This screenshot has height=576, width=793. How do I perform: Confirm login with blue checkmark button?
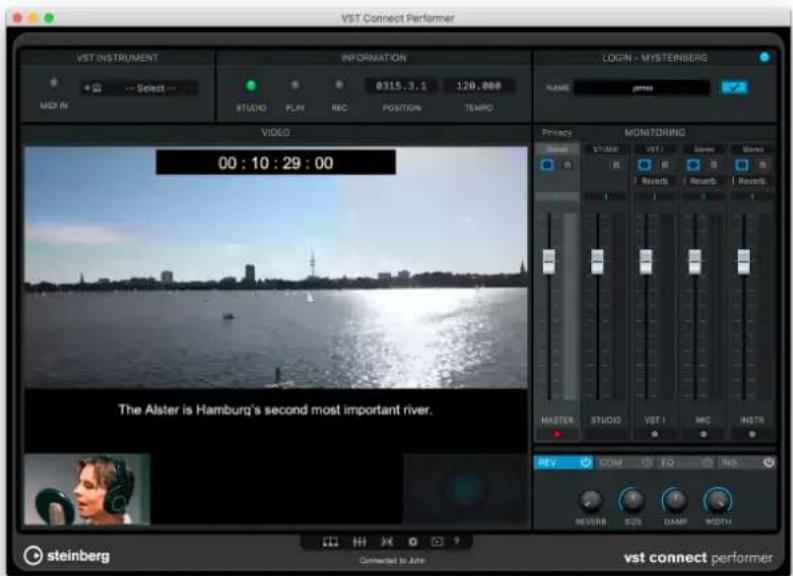point(734,87)
